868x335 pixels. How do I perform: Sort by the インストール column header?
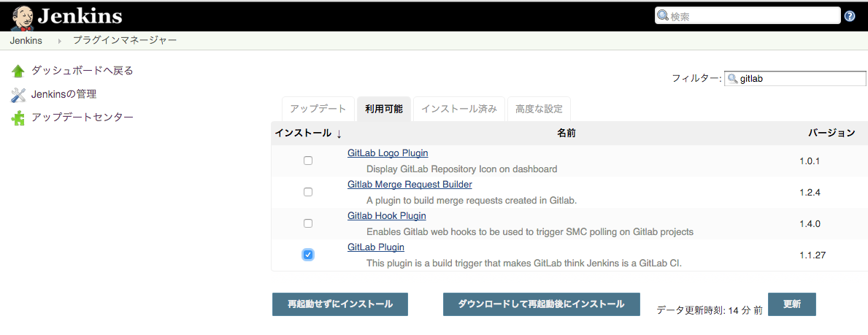(309, 133)
